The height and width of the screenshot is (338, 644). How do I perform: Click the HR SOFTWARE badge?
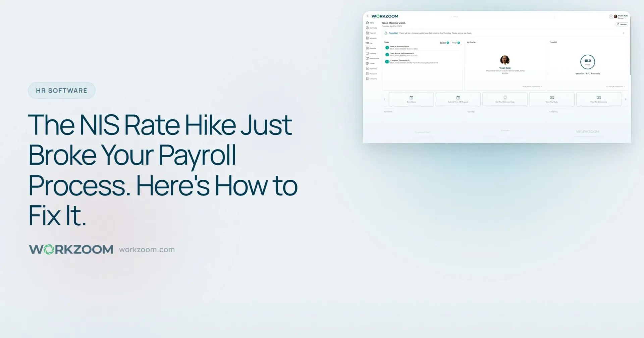click(x=62, y=91)
